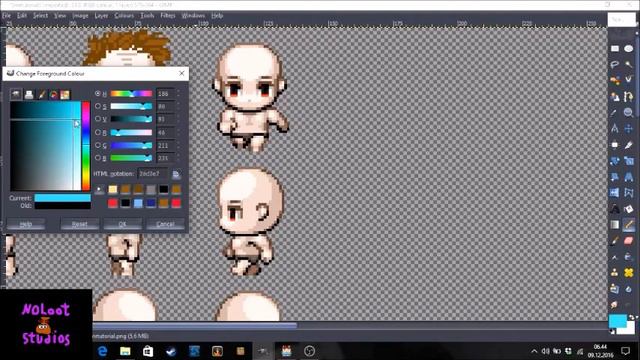Image resolution: width=640 pixels, height=360 pixels.
Task: Select the Paths tool
Action: tap(629, 96)
